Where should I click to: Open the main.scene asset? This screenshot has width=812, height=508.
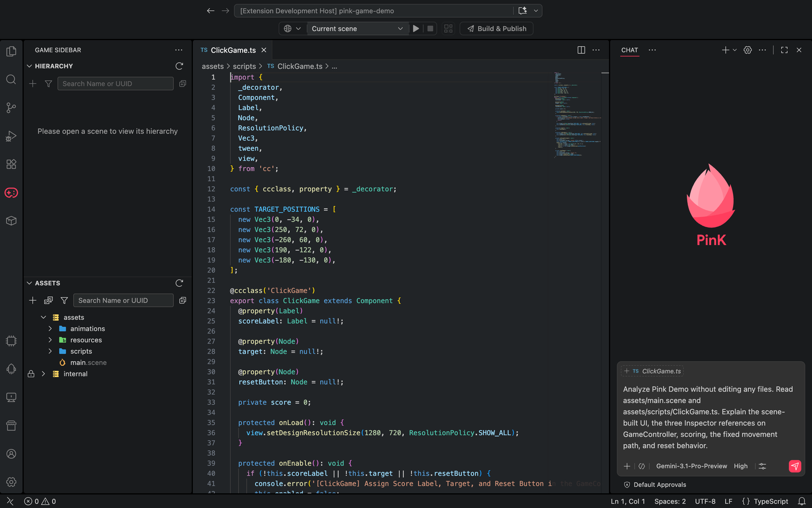[x=89, y=362]
